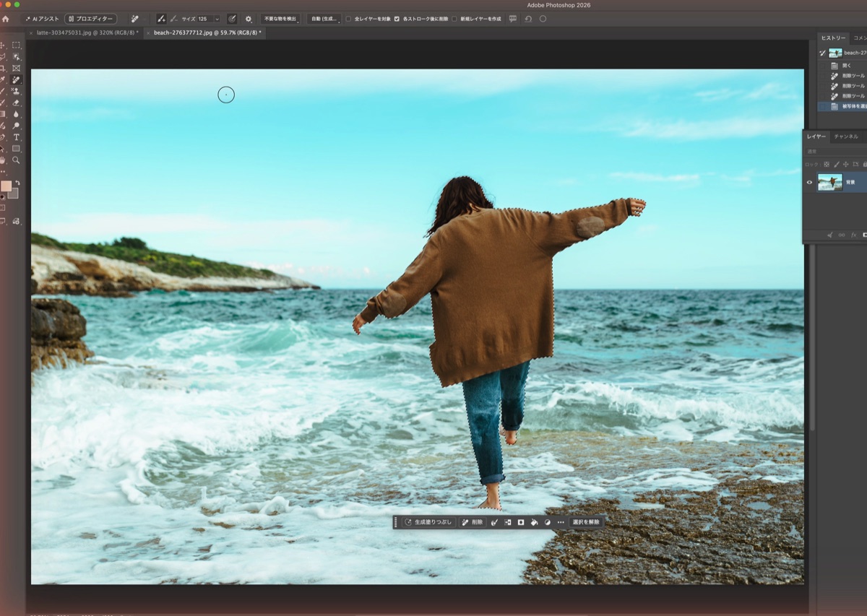867x616 pixels.
Task: Open the Remove tool preset picker in options bar
Action: (x=135, y=19)
